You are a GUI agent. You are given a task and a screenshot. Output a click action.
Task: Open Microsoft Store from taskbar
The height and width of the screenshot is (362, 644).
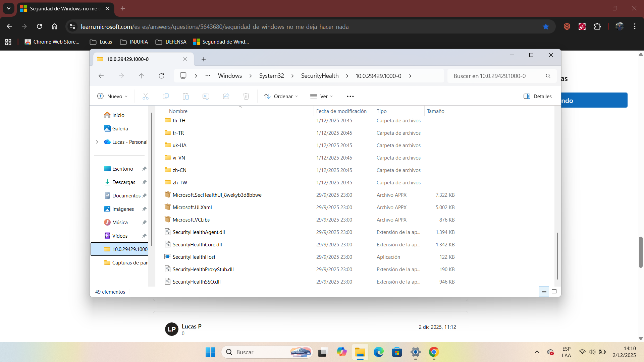[397, 352]
